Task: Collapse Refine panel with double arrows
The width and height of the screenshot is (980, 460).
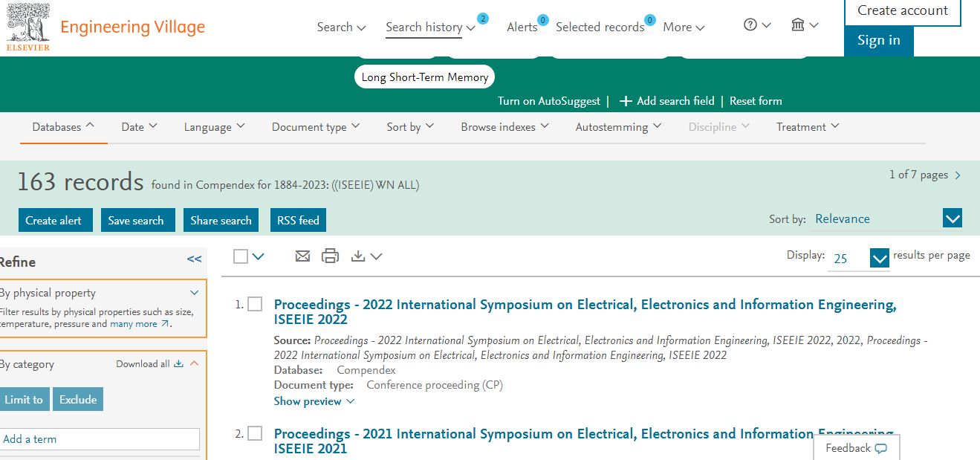Action: pos(194,259)
